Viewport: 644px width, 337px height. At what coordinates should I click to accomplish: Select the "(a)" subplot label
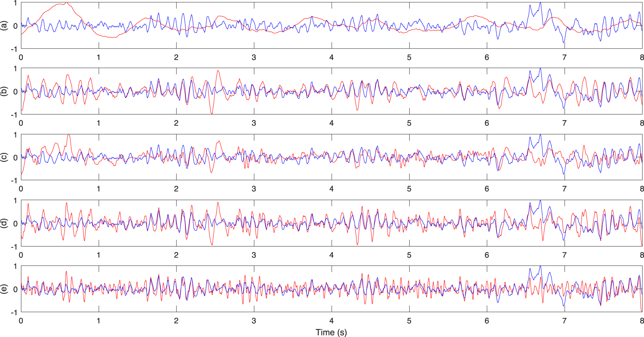(x=4, y=25)
